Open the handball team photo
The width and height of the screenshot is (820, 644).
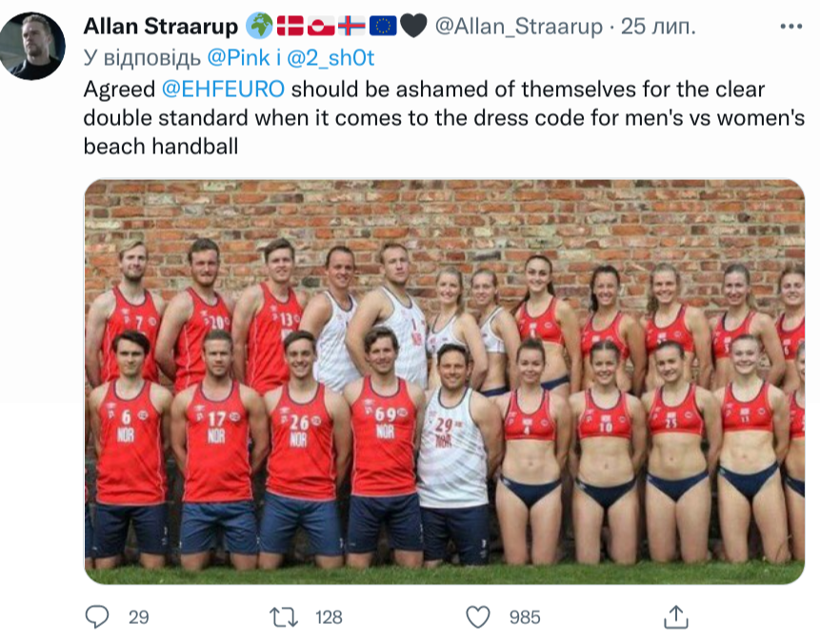(x=444, y=381)
